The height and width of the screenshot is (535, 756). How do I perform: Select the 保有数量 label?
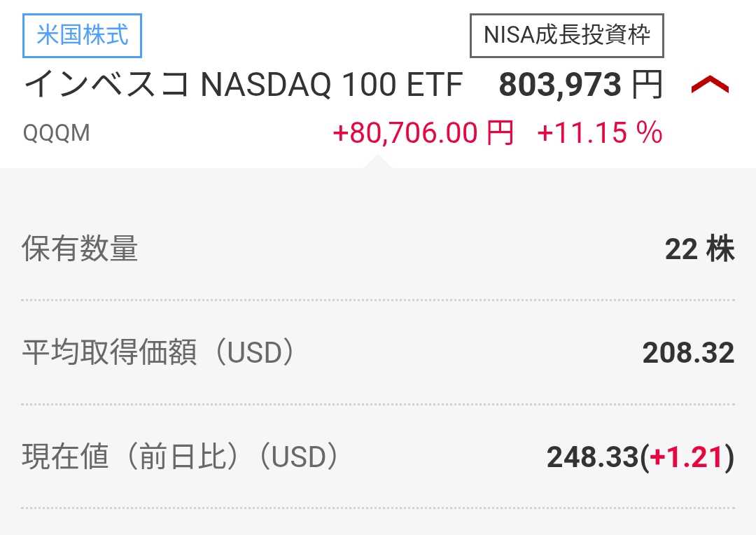[x=80, y=249]
